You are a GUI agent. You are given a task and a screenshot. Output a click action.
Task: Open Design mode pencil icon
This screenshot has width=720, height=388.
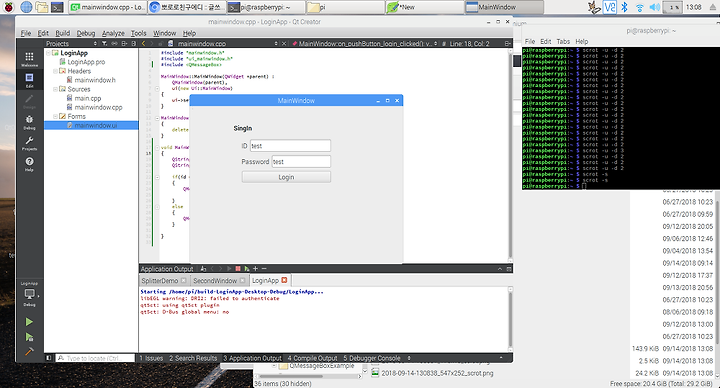(29, 101)
